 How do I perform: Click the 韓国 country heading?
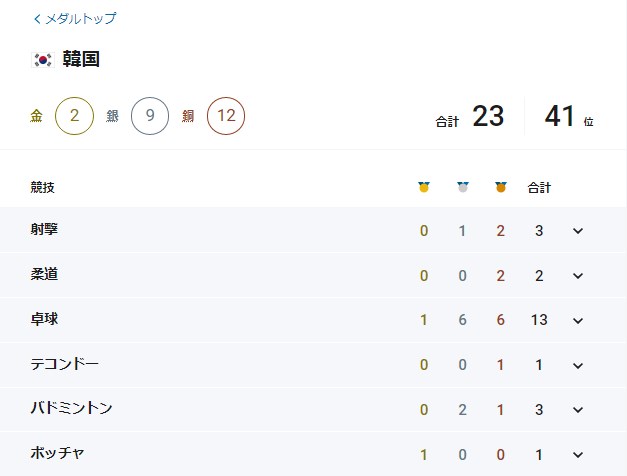pyautogui.click(x=83, y=60)
